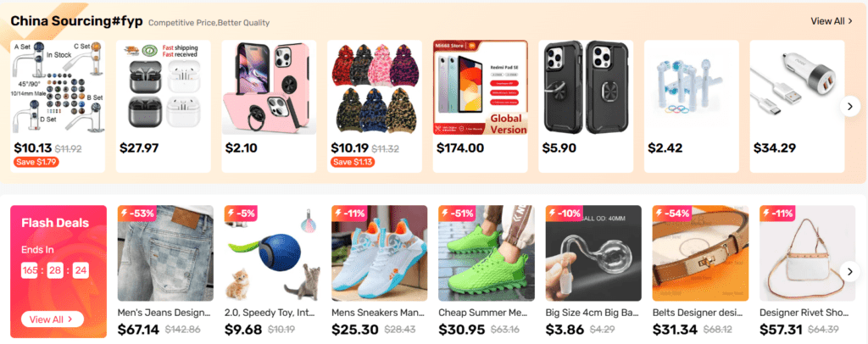
Task: Open the Redmi Pad SE Global Version listing
Action: 481,87
